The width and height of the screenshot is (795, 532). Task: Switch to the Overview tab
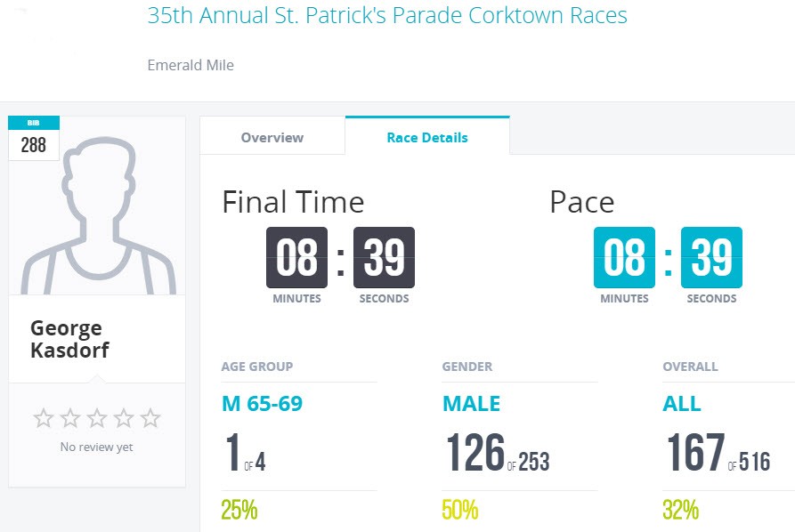(x=272, y=137)
